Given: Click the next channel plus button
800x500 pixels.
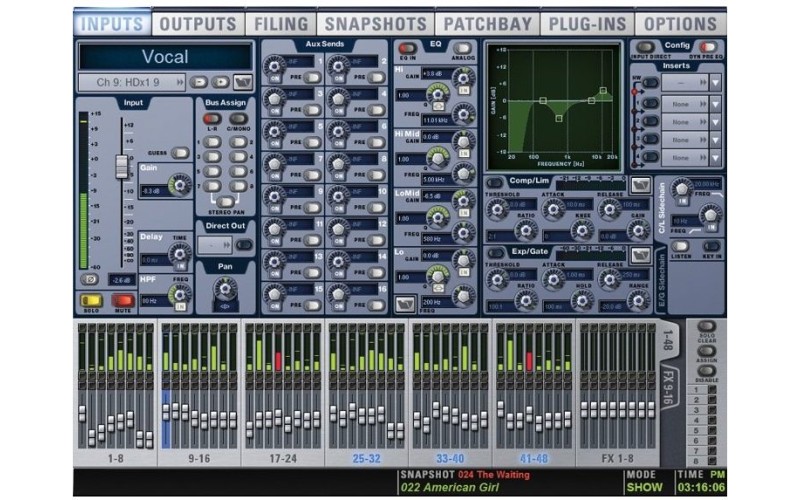Looking at the screenshot, I should click(220, 82).
